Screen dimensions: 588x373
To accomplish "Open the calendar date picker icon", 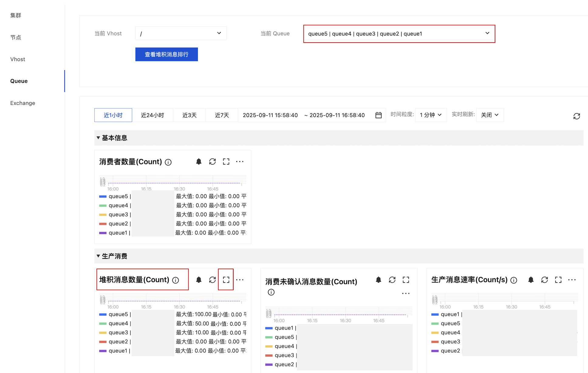I will click(378, 115).
